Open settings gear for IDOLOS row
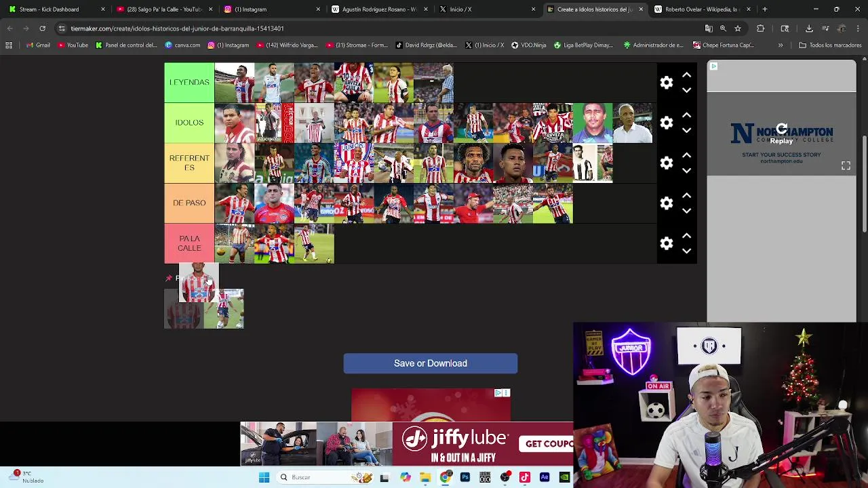This screenshot has height=488, width=868. point(667,123)
